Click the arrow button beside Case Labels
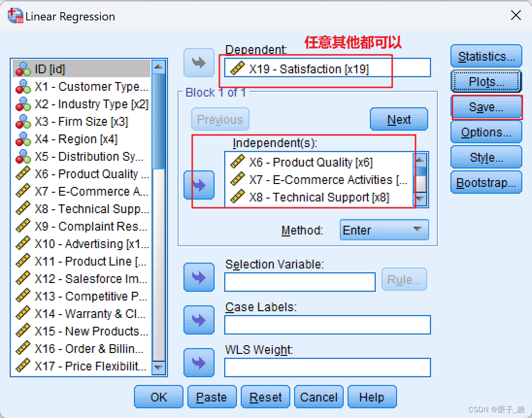The height and width of the screenshot is (418, 532). 199,320
